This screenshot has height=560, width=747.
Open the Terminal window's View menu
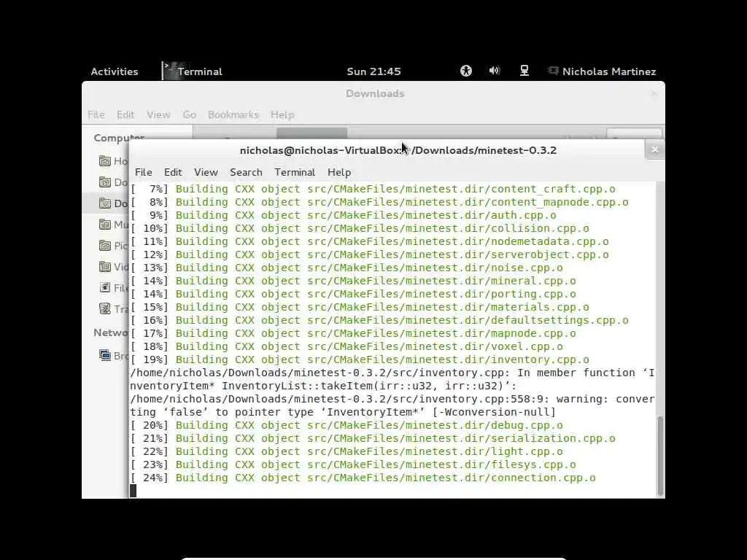coord(206,172)
